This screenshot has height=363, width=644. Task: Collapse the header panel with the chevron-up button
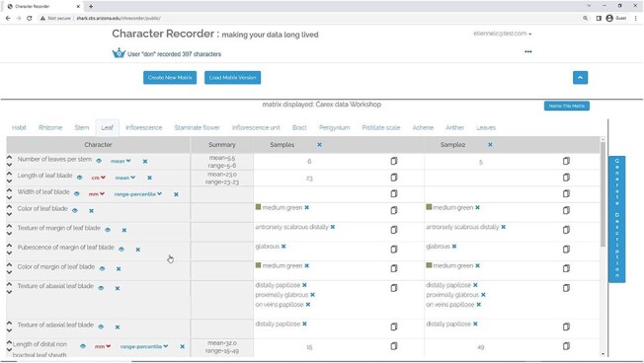tap(580, 78)
